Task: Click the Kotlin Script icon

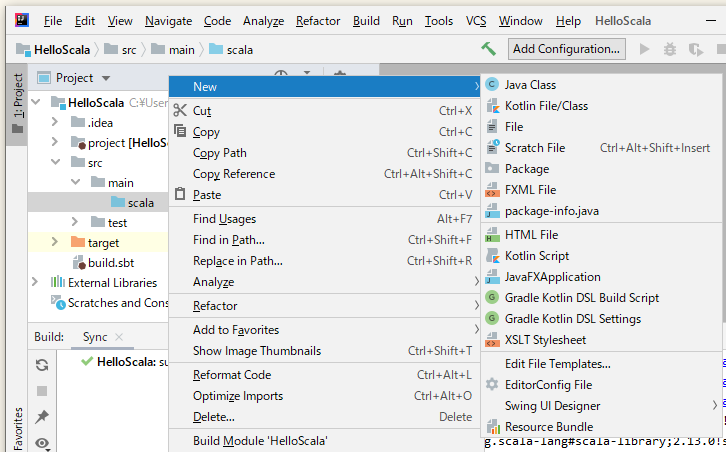Action: pos(493,255)
